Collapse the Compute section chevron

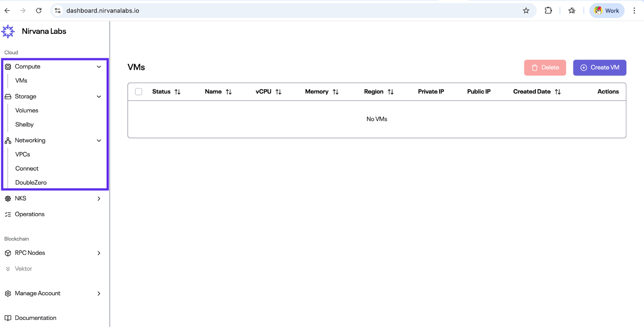pyautogui.click(x=99, y=67)
